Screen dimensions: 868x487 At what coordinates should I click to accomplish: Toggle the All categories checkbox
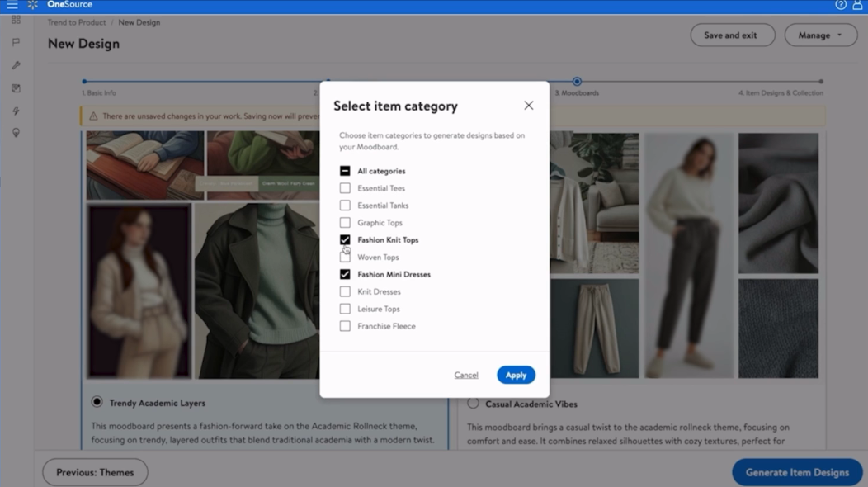pyautogui.click(x=345, y=171)
